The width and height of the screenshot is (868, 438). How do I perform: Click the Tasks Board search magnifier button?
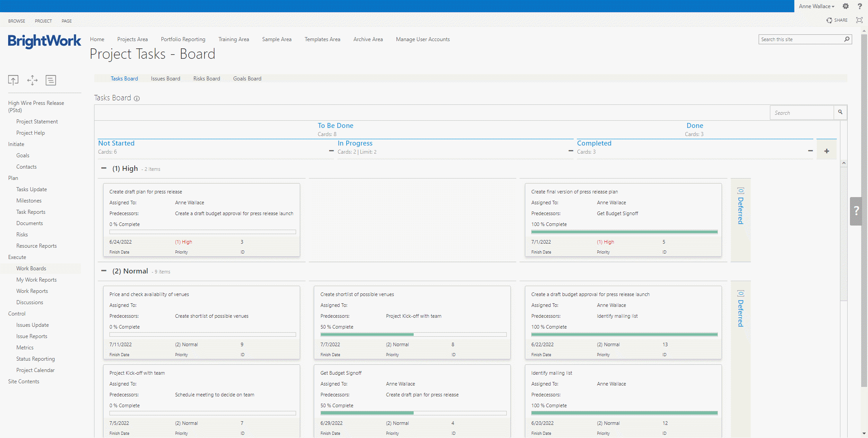840,113
